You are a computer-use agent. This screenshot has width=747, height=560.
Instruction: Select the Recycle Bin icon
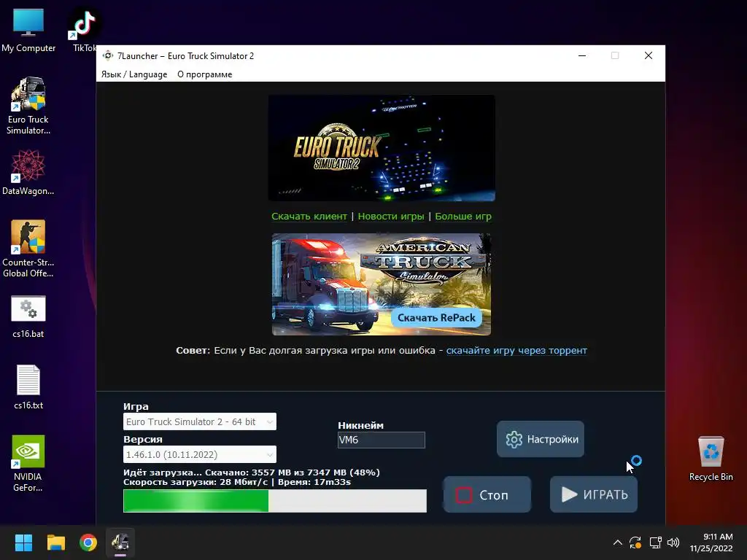(711, 458)
